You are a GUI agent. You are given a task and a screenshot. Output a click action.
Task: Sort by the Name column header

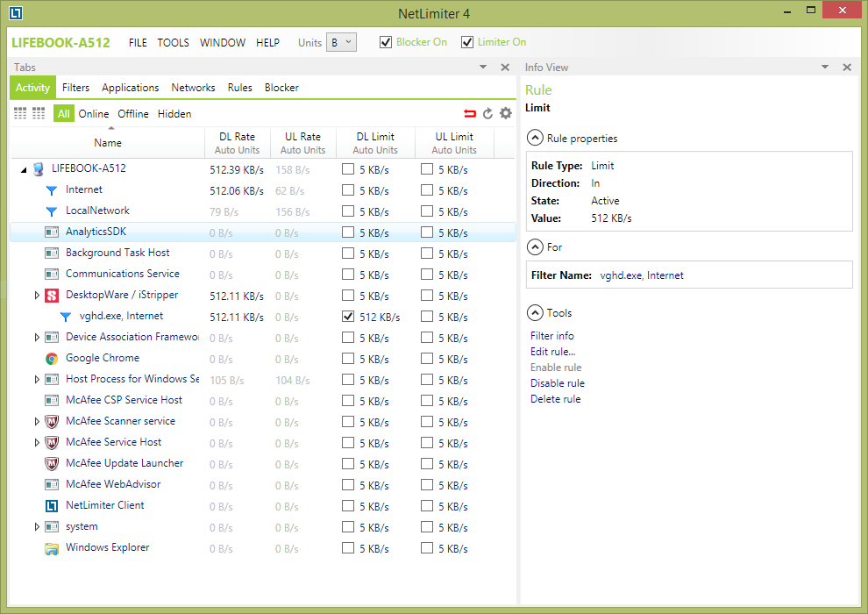[x=107, y=143]
